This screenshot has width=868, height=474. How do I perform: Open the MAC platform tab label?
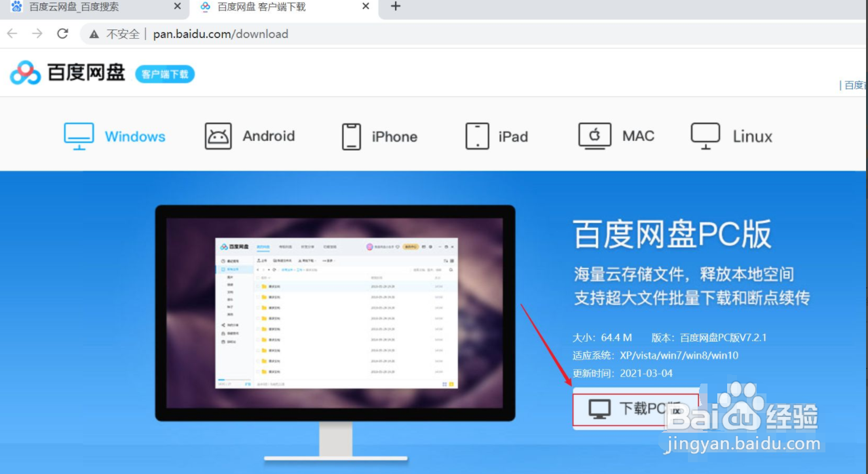[638, 136]
